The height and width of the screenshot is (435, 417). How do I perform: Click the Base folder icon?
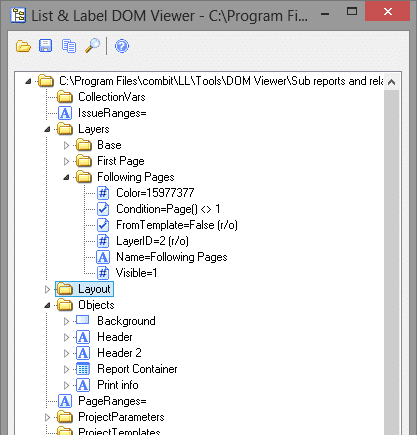84,145
